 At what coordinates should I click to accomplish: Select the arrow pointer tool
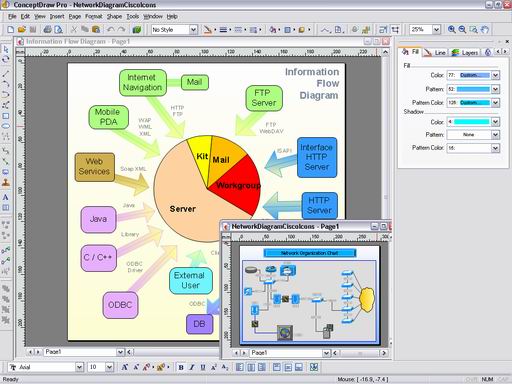click(x=6, y=49)
